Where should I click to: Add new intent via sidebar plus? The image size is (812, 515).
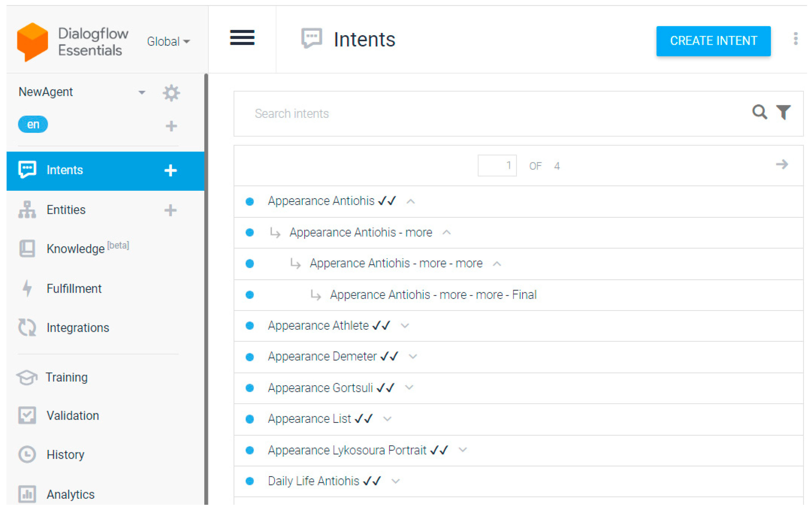pos(170,171)
